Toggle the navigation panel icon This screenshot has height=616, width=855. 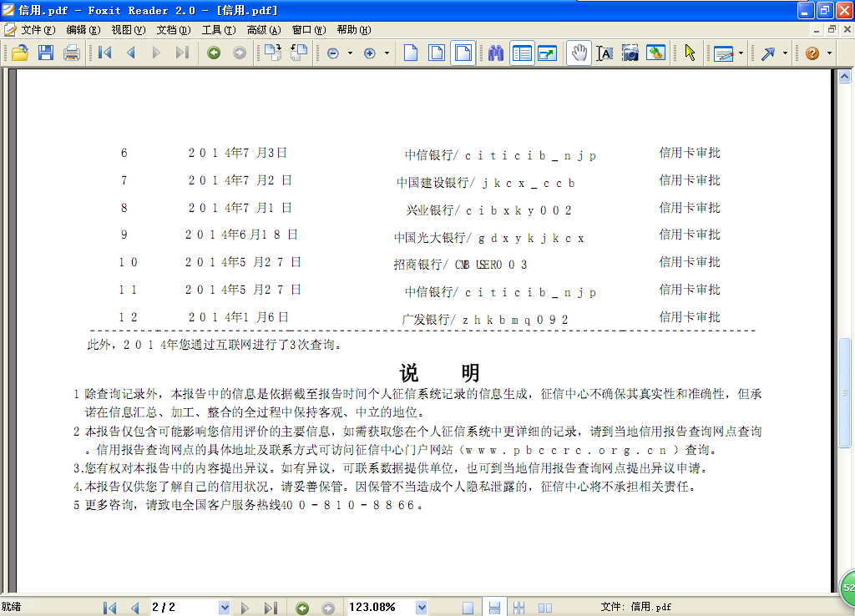522,53
